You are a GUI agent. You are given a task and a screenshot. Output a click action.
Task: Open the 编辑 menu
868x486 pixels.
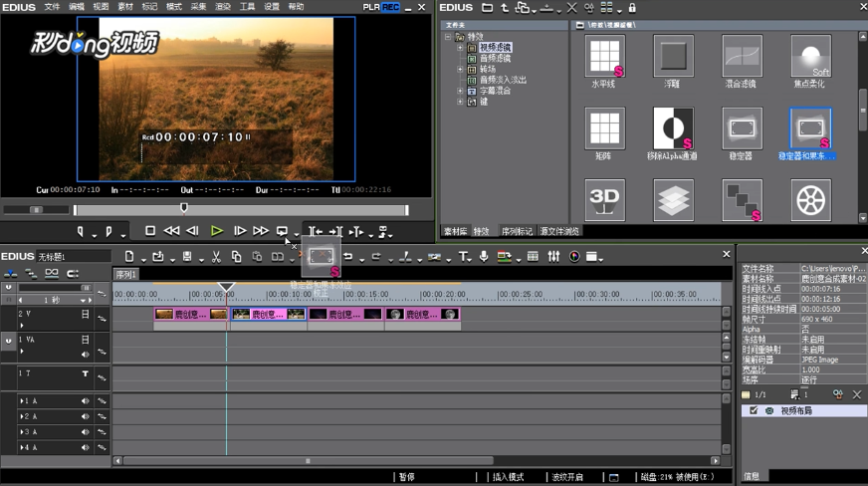point(77,7)
